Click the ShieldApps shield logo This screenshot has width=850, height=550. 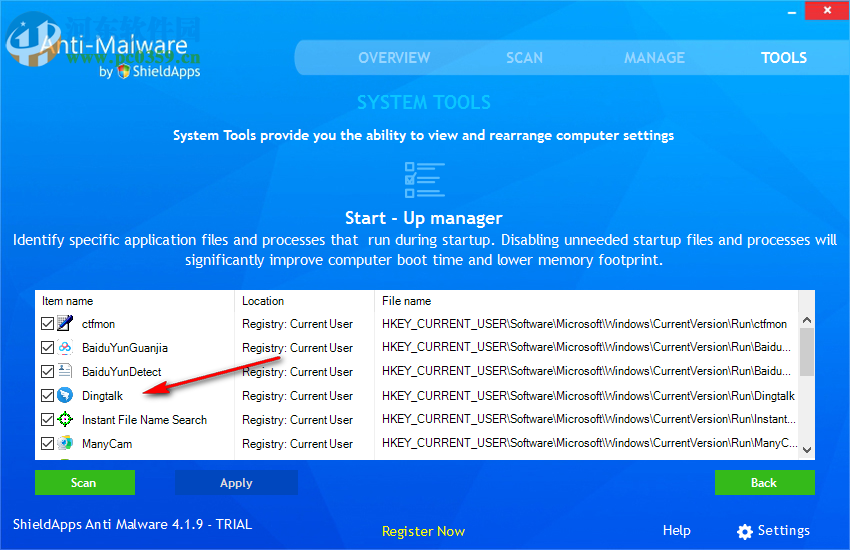tap(124, 71)
